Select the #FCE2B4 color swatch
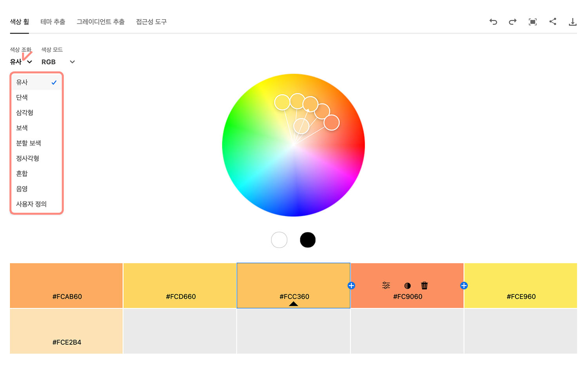This screenshot has height=376, width=588. [66, 331]
